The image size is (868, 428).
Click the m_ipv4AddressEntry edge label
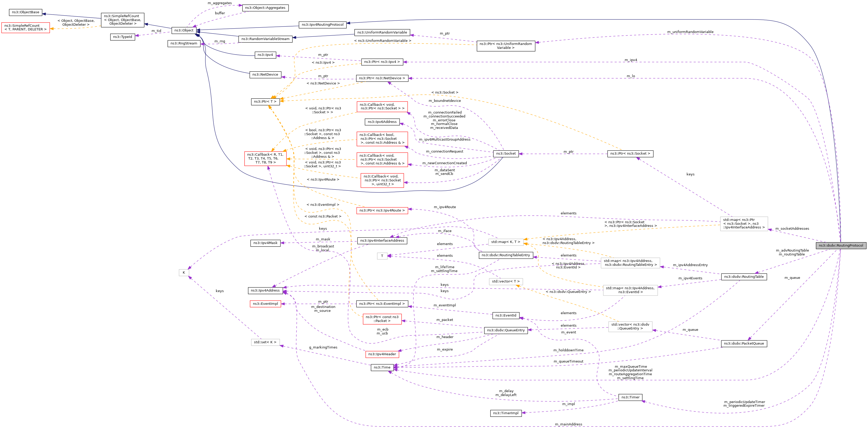click(690, 265)
